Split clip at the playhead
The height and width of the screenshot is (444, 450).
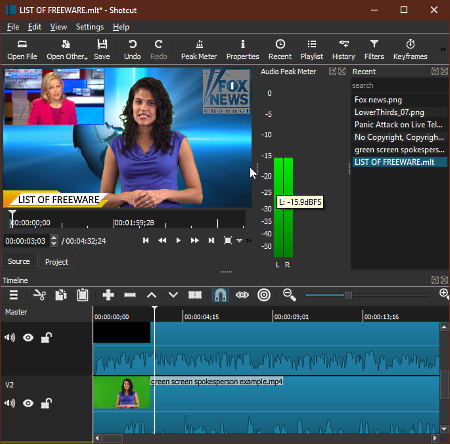point(195,295)
